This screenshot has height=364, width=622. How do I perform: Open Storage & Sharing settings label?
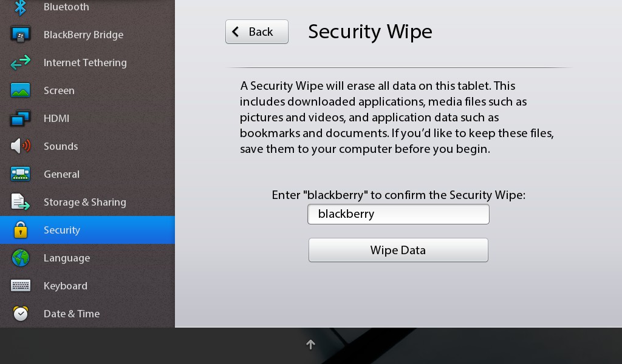pos(85,202)
